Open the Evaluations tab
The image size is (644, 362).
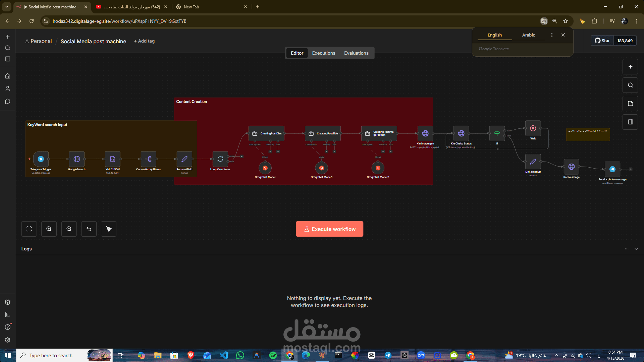(356, 53)
